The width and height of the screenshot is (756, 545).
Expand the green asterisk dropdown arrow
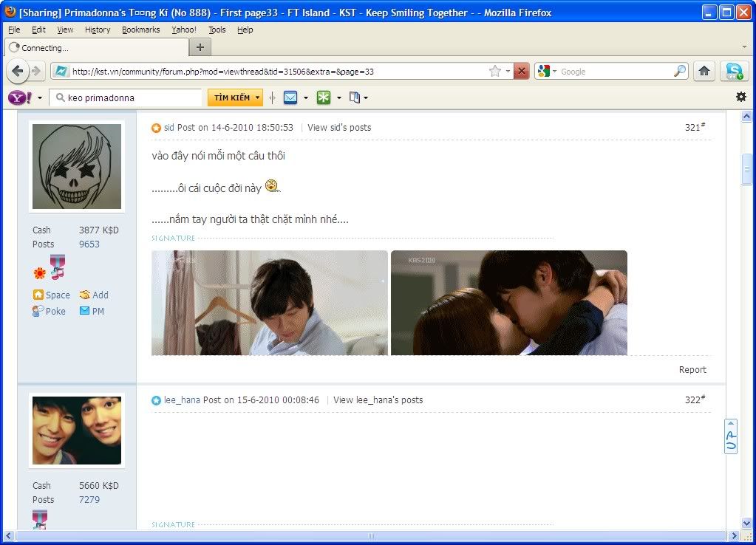coord(339,97)
